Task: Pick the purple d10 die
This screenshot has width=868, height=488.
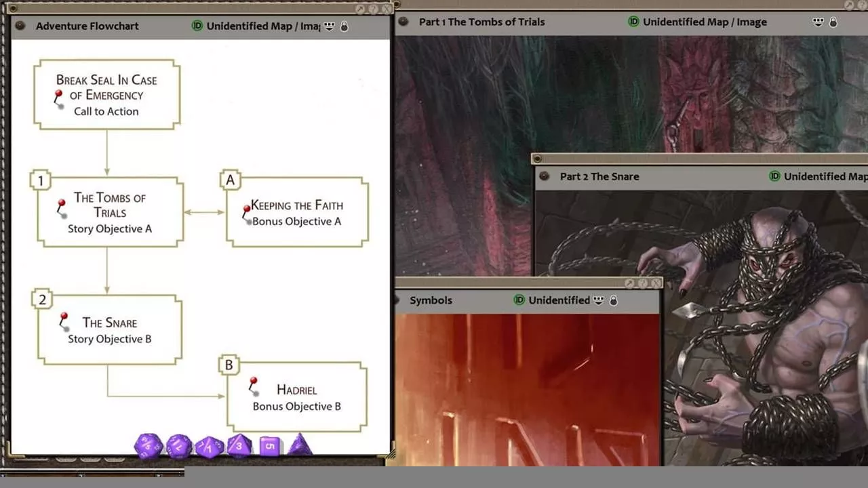Action: 210,447
